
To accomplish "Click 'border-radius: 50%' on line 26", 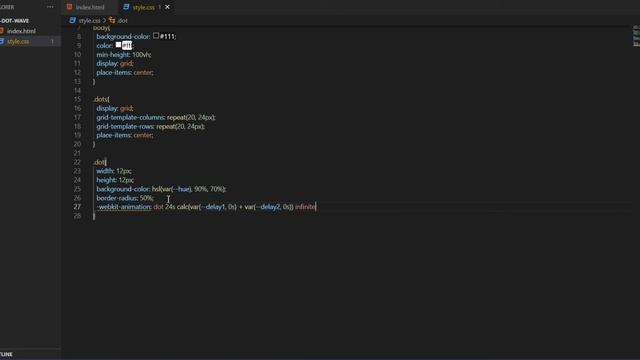I will point(125,198).
